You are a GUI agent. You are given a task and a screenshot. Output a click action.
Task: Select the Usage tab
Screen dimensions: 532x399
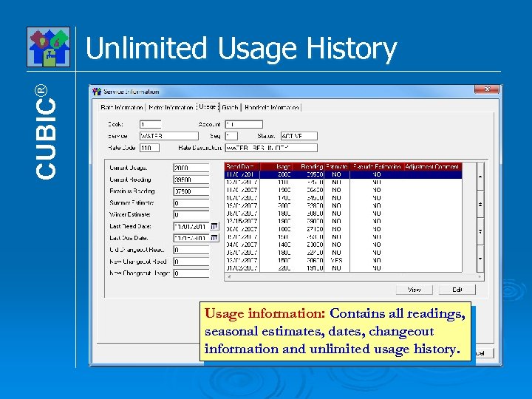point(208,106)
